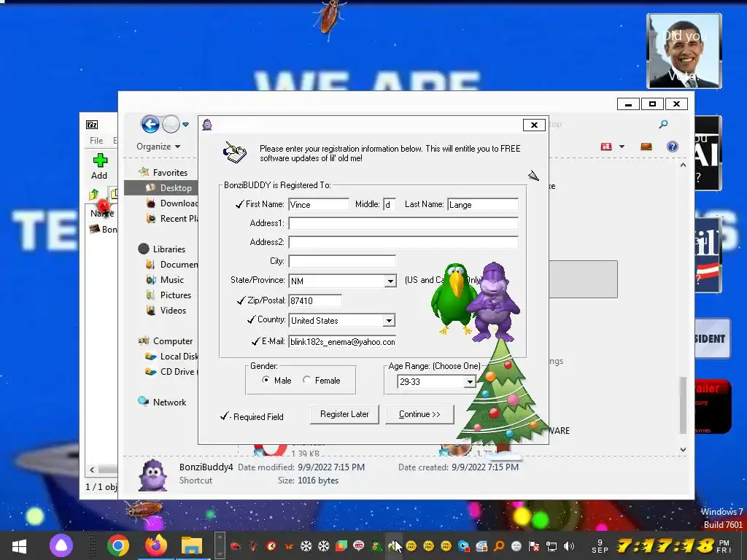The image size is (747, 560).
Task: Select the Male gender radio button
Action: coord(266,380)
